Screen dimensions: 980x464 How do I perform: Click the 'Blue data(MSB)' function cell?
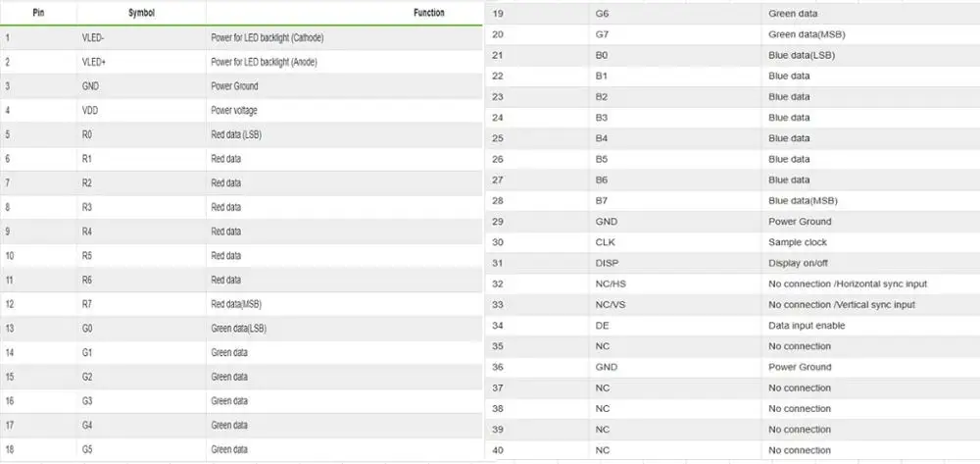coord(803,201)
